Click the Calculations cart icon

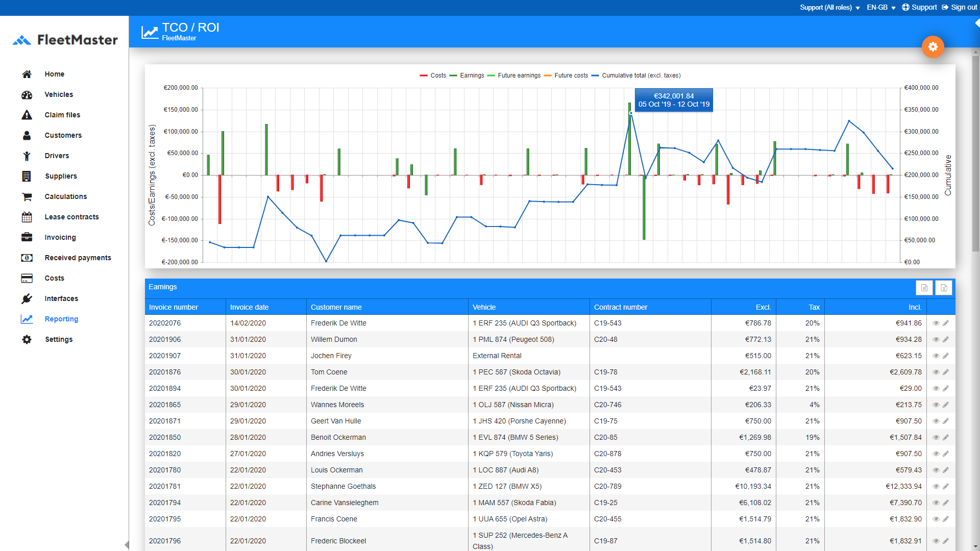(27, 197)
